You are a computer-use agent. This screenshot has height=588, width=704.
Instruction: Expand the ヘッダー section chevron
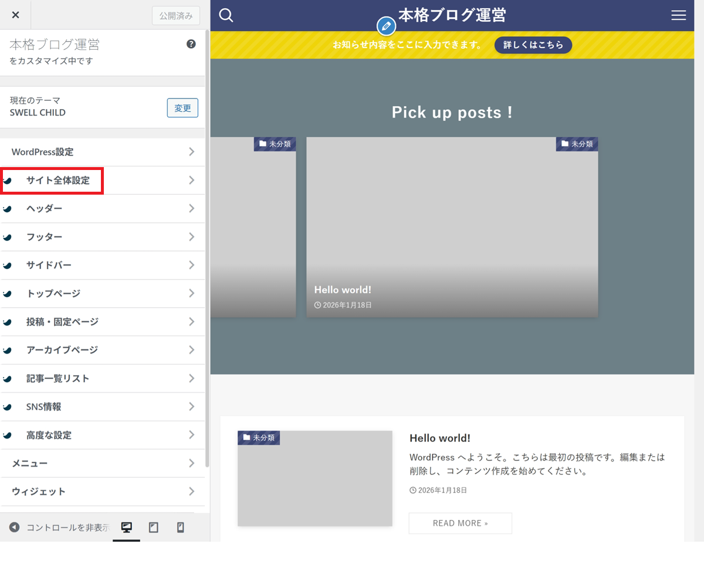point(191,209)
